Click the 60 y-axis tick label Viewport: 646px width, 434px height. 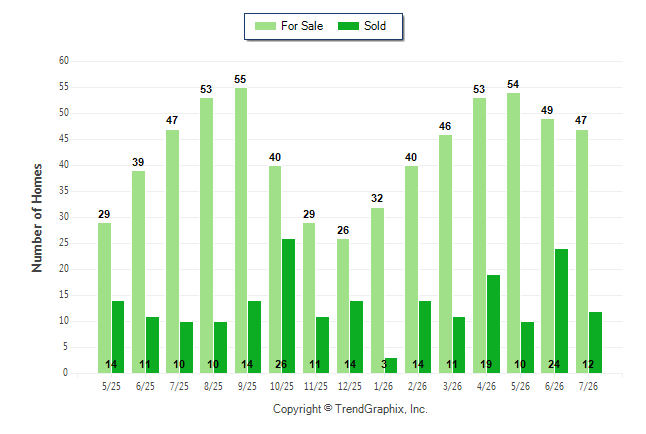[x=64, y=61]
